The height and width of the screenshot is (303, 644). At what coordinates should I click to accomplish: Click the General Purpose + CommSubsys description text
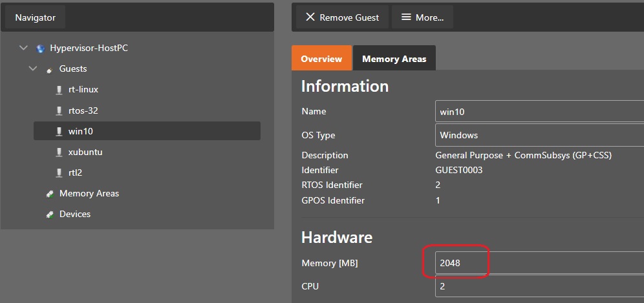(x=524, y=155)
